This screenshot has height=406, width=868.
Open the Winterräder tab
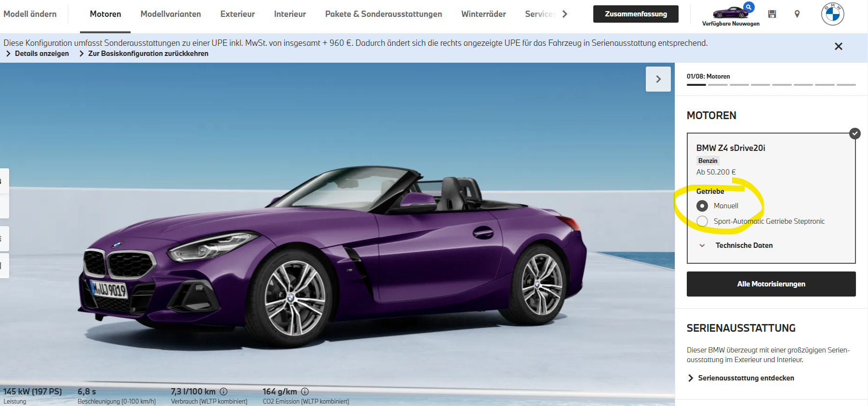[483, 14]
